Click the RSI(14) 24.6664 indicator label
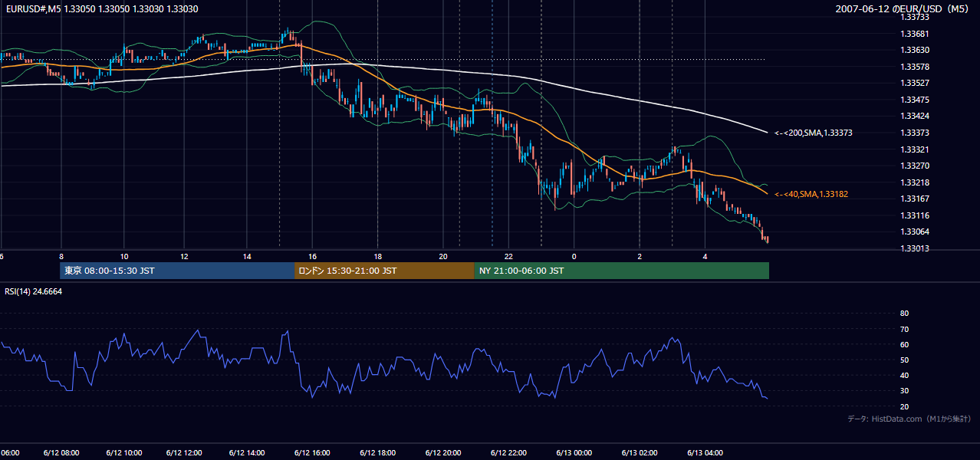980x460 pixels. tap(34, 291)
